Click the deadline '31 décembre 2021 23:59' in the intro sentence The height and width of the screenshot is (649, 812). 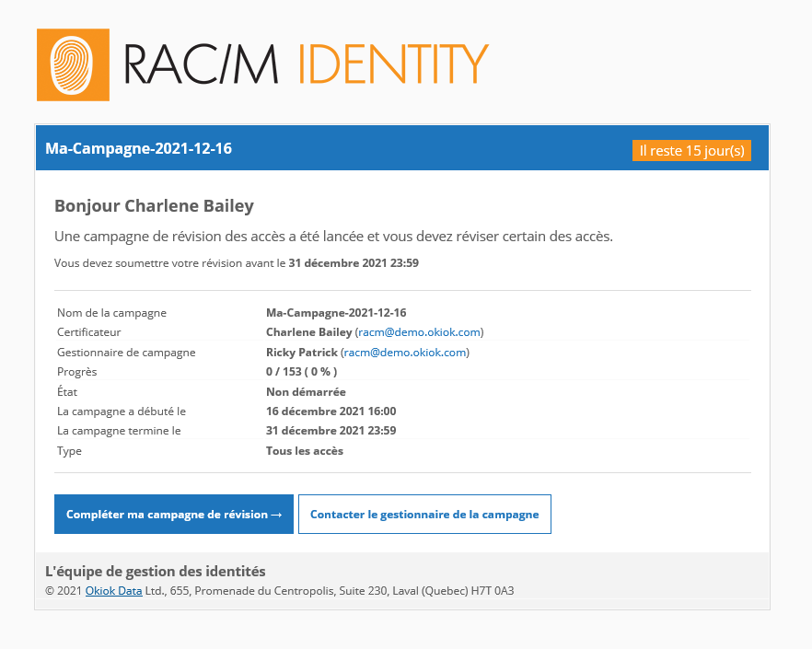coord(354,263)
